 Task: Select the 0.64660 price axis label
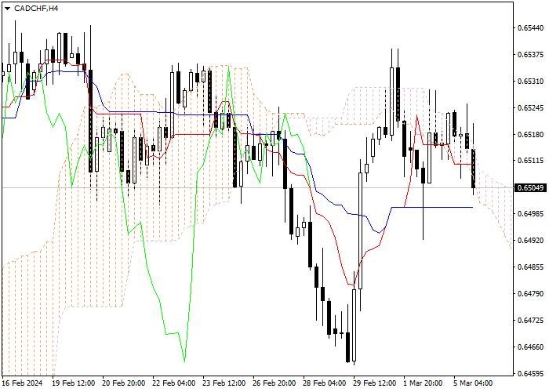[x=530, y=347]
